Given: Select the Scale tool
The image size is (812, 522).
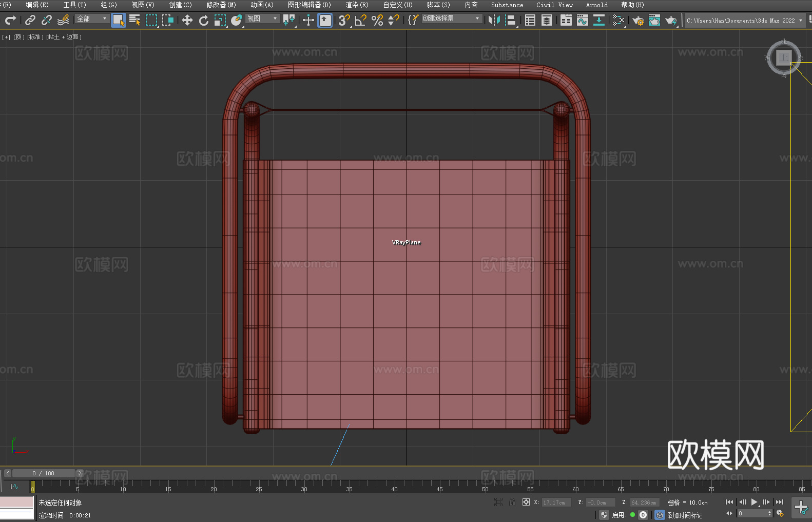Looking at the screenshot, I should tap(220, 20).
